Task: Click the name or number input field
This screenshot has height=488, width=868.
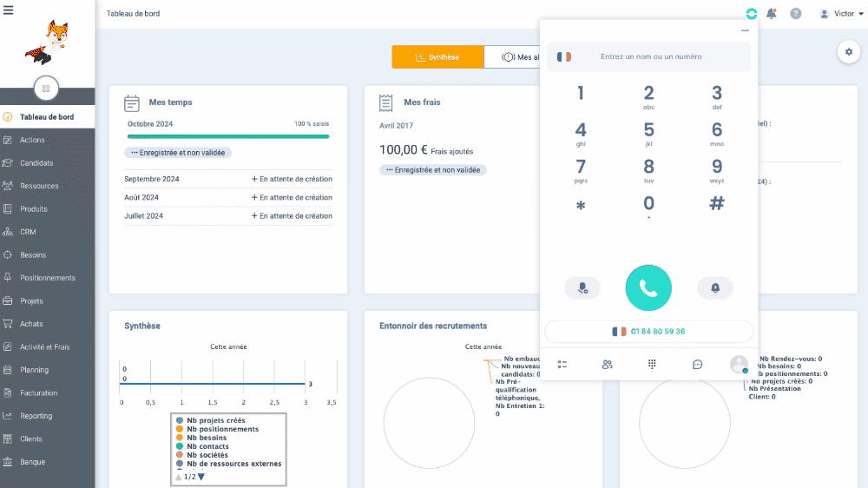Action: 651,57
